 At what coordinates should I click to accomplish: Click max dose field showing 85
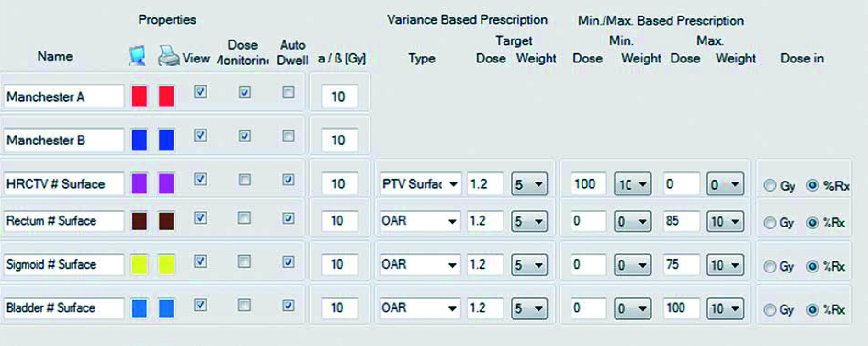[681, 221]
